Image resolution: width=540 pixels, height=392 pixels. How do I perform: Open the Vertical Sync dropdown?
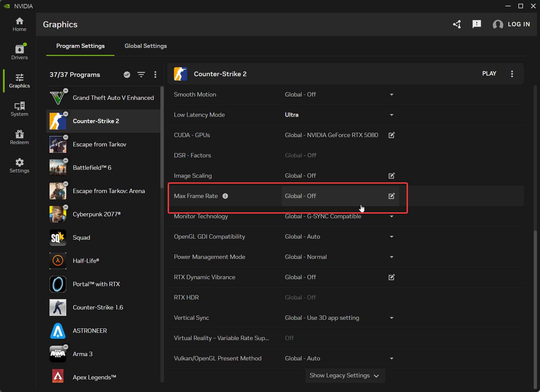392,318
